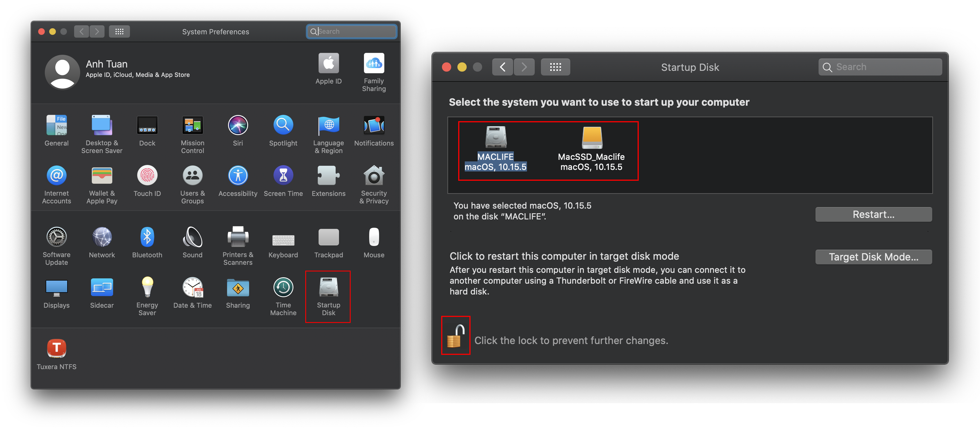The height and width of the screenshot is (430, 980).
Task: Open the Energy Saver pane
Action: pos(147,297)
